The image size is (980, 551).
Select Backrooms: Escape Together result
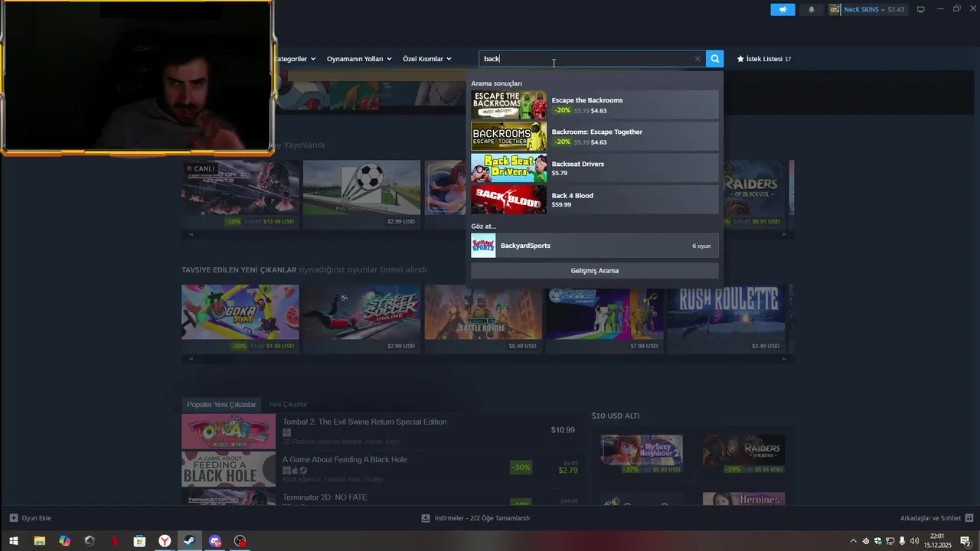595,136
